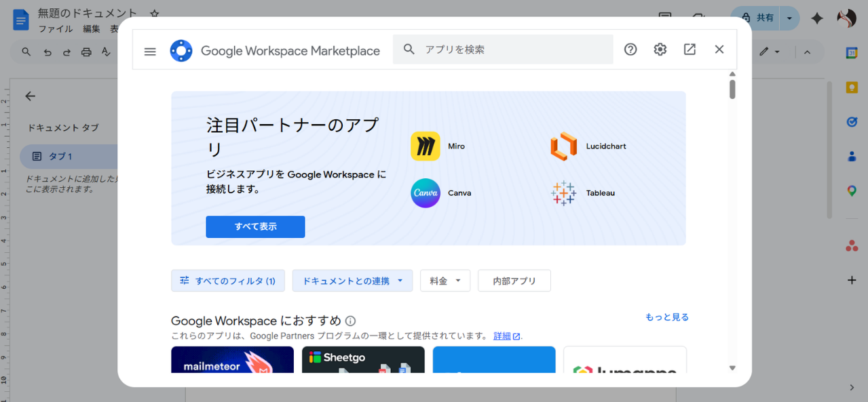Open the ファイル menu
The width and height of the screenshot is (868, 402).
point(56,28)
